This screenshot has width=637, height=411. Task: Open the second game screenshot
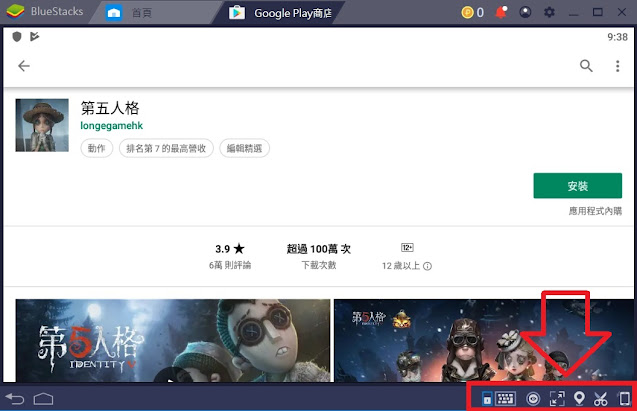pyautogui.click(x=483, y=340)
